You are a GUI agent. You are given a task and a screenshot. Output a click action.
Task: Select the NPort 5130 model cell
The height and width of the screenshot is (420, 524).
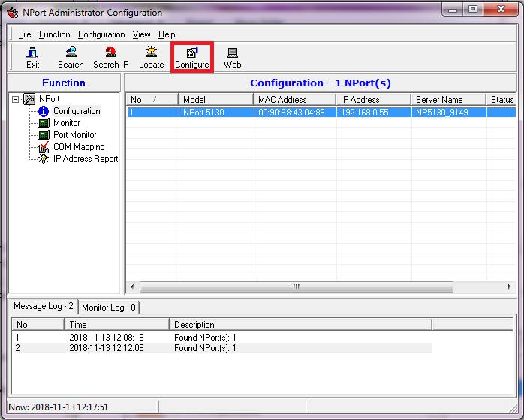click(216, 112)
